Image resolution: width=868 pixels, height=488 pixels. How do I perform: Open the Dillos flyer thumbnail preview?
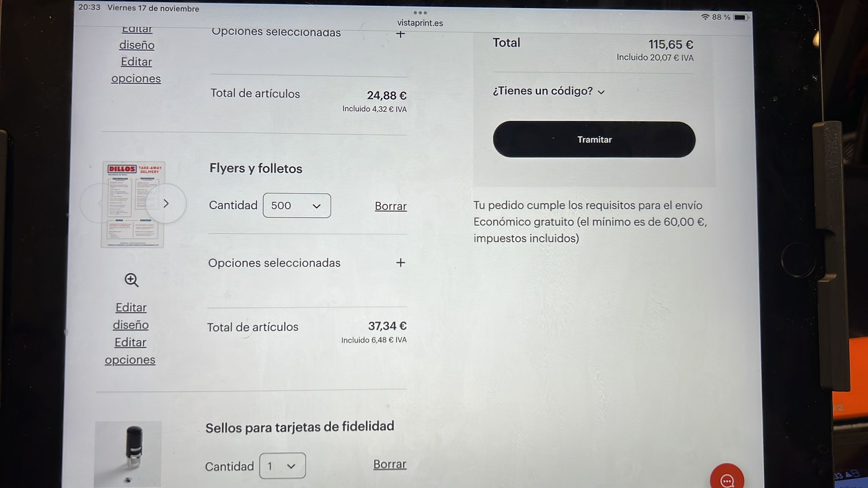(133, 204)
